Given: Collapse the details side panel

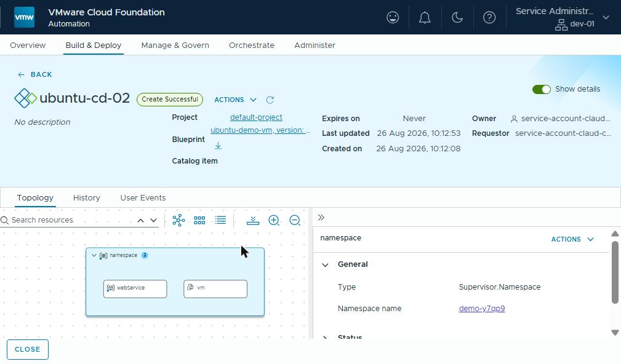Looking at the screenshot, I should (321, 217).
